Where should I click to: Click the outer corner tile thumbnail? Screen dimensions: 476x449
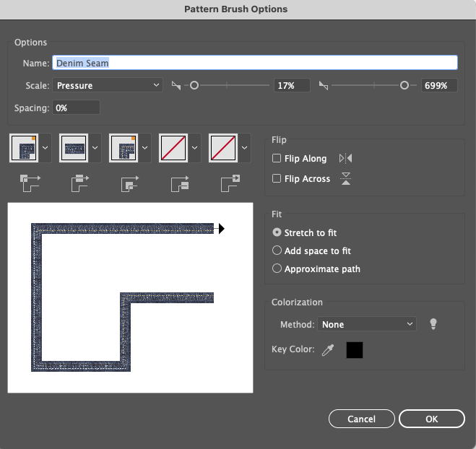tap(24, 148)
